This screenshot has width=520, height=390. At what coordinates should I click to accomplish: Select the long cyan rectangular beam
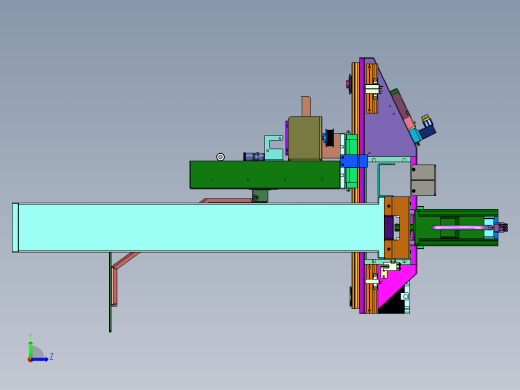coord(197,227)
